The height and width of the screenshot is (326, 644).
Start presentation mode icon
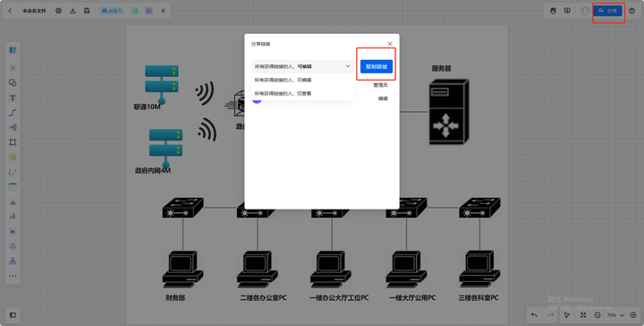click(x=567, y=11)
